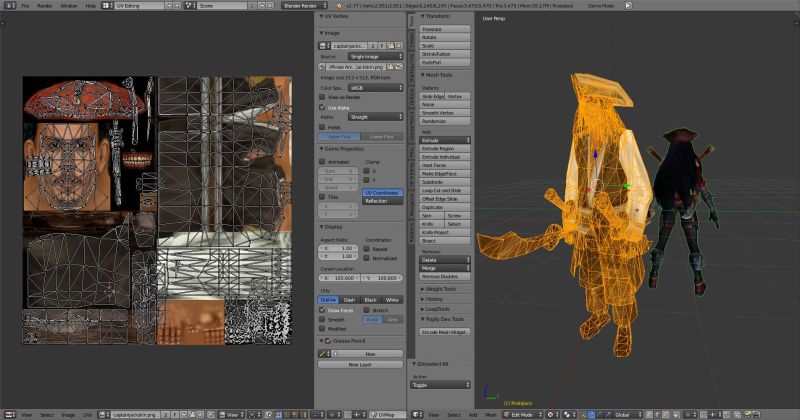
Task: Check the Repeat coordinates option
Action: pyautogui.click(x=366, y=249)
